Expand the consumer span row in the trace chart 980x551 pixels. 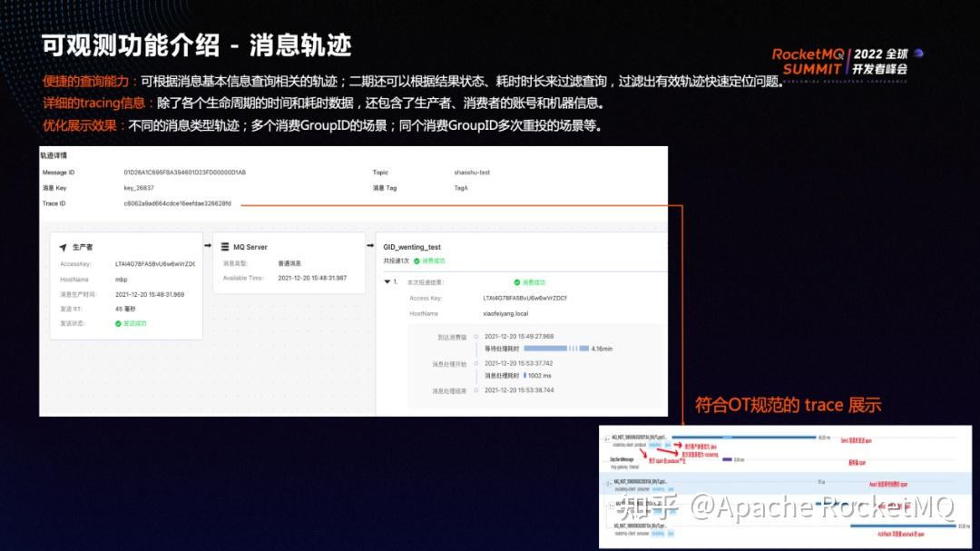tap(606, 481)
